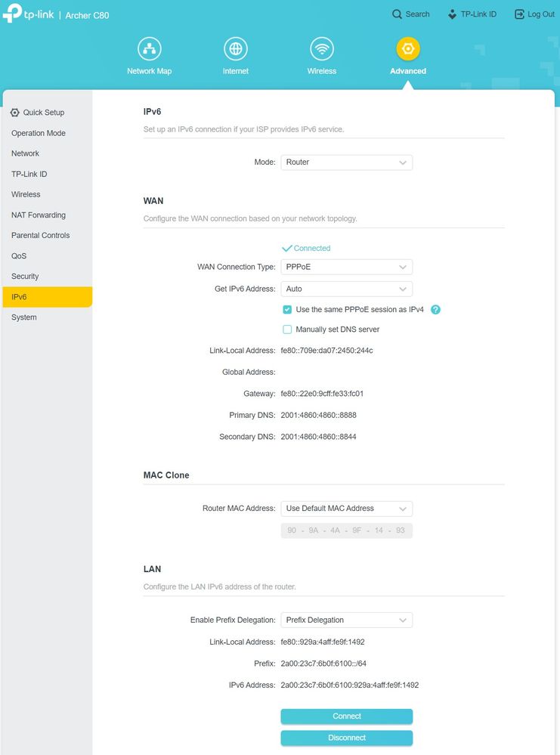Open NAT Forwarding in the sidebar
The image size is (560, 755).
[39, 215]
